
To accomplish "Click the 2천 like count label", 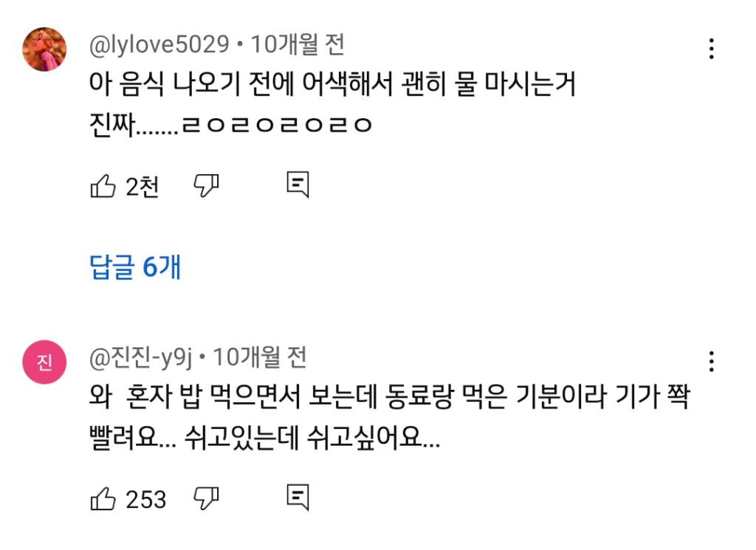I will [145, 186].
